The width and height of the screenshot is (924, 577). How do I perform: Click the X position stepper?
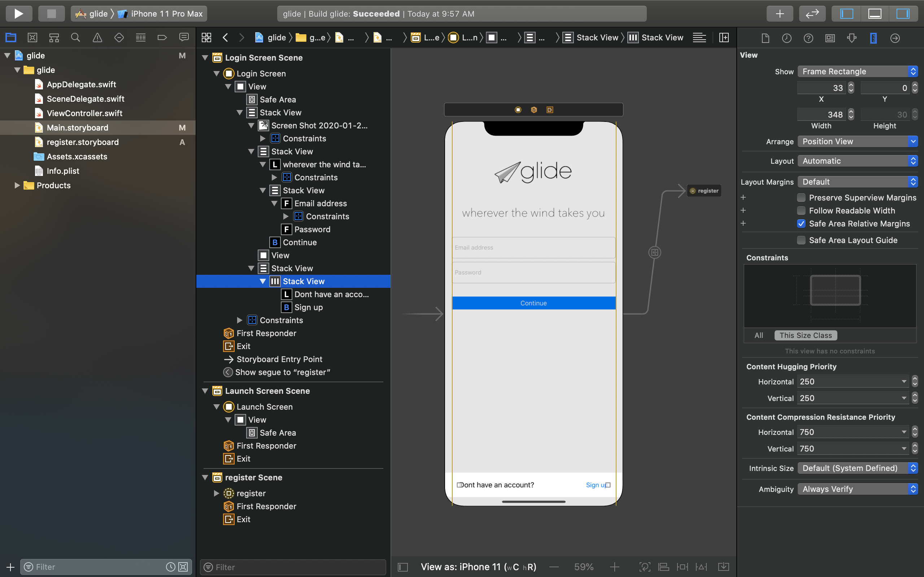(851, 88)
